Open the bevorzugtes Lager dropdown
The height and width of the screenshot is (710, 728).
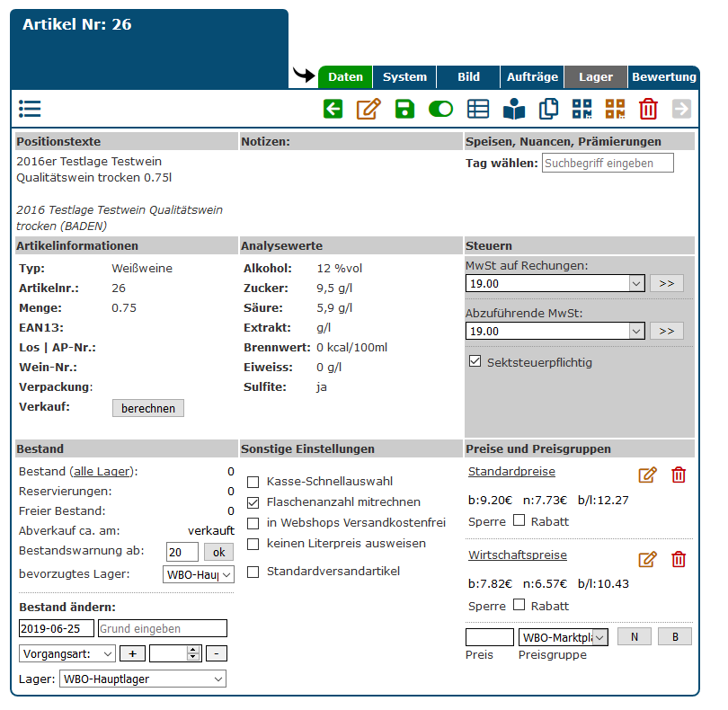coord(199,574)
